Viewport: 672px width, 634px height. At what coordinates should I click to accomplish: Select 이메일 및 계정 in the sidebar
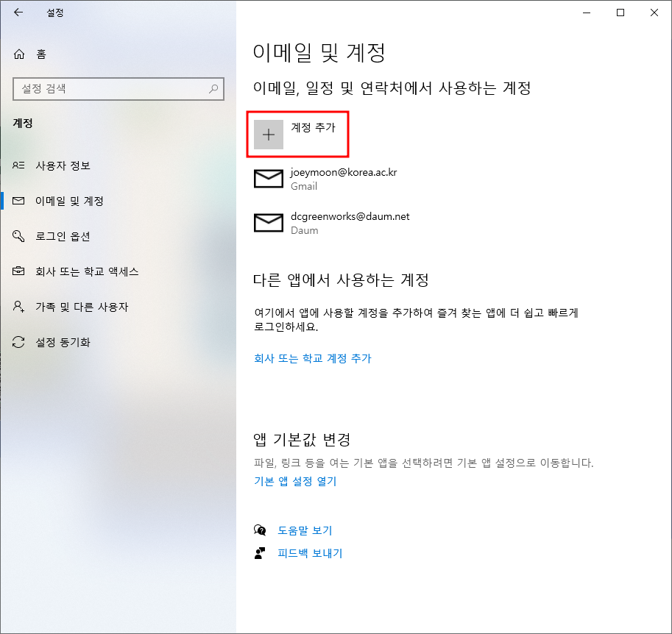[118, 201]
